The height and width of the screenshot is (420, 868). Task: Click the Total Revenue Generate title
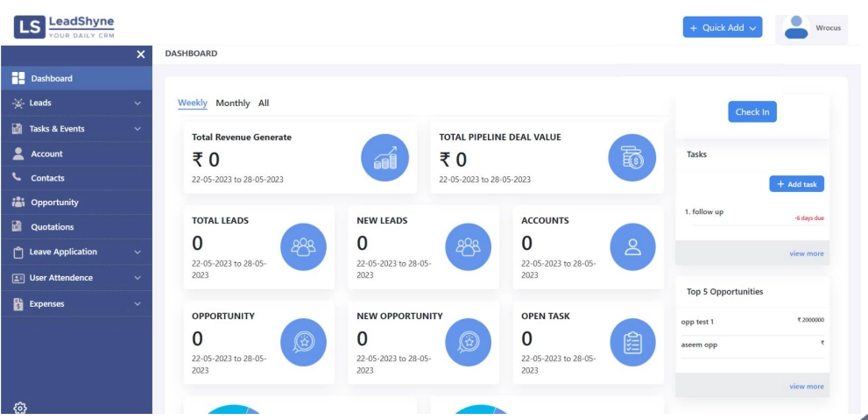[242, 137]
